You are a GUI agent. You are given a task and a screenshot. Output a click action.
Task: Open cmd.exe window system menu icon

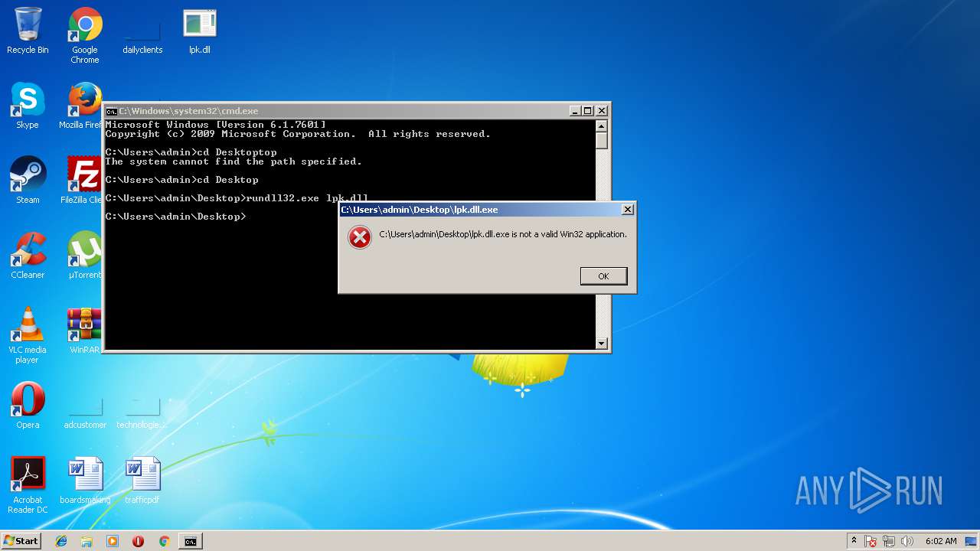click(111, 111)
